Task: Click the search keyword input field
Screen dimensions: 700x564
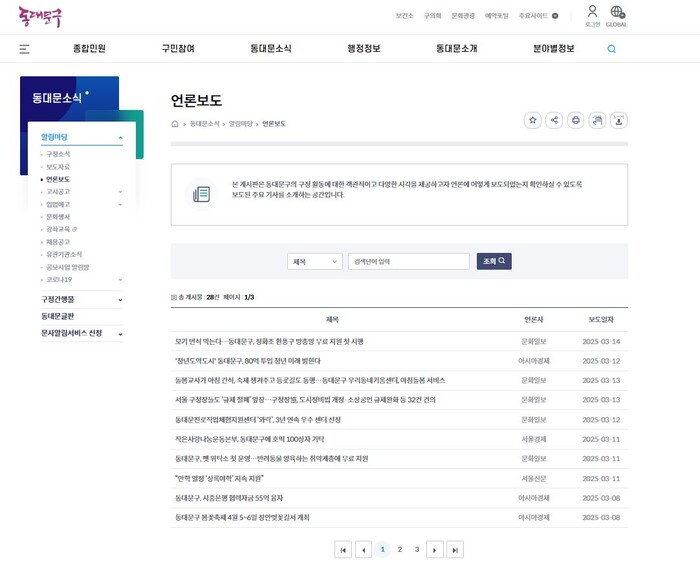Action: 409,261
